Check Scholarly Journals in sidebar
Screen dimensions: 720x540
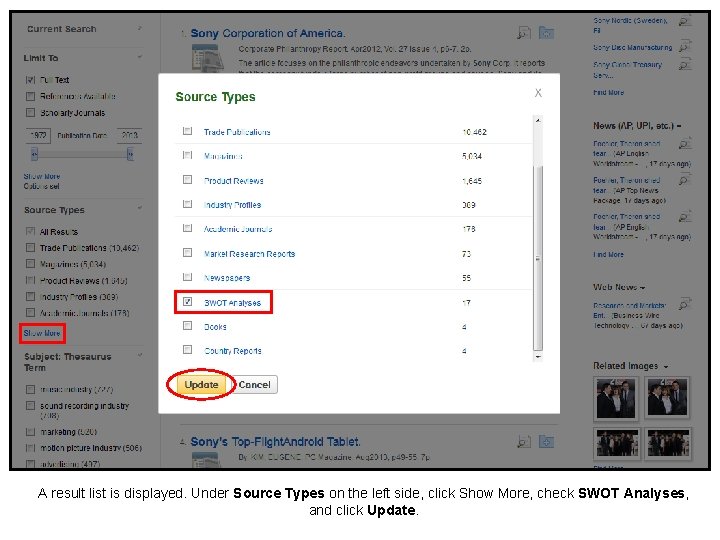pos(30,112)
